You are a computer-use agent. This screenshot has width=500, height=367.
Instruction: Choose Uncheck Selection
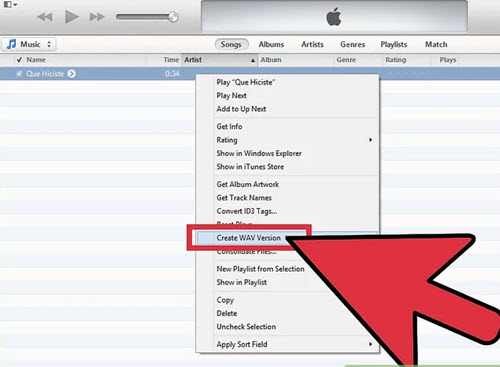click(246, 327)
